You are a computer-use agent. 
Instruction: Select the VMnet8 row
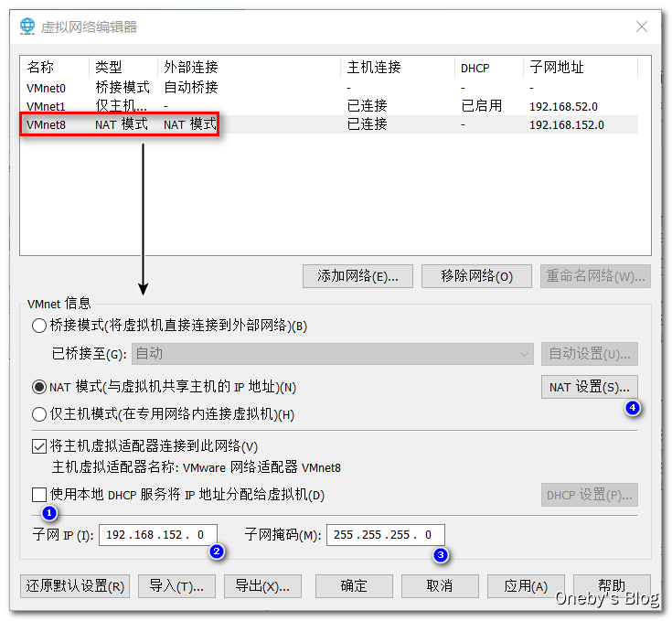329,124
